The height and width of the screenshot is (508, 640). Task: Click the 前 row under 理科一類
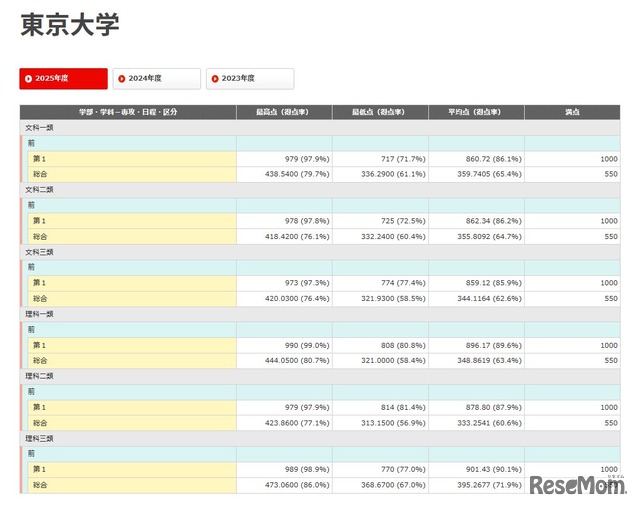point(320,330)
